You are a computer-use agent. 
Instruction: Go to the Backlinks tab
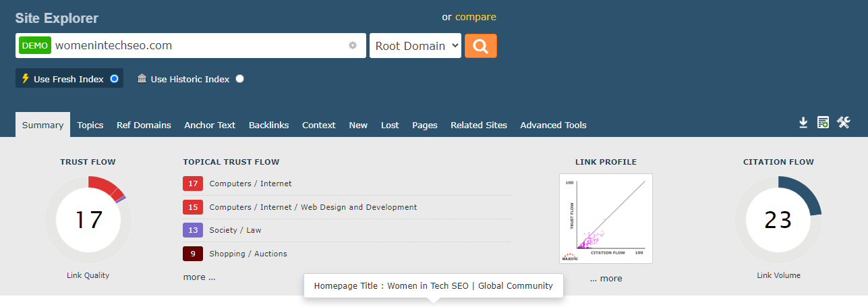click(x=268, y=125)
